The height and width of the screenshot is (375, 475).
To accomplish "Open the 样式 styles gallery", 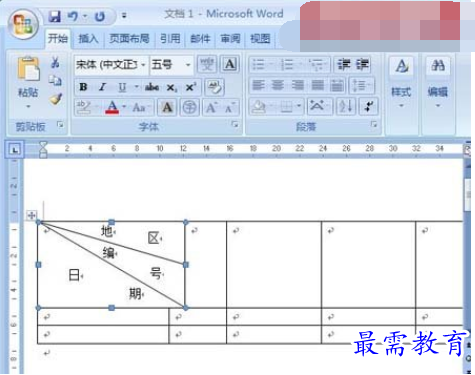I will click(x=401, y=83).
